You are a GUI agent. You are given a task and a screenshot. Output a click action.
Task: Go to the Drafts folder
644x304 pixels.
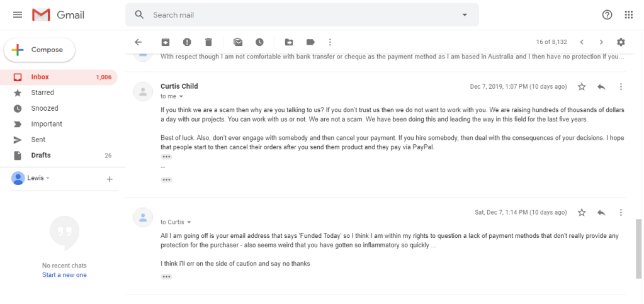click(x=41, y=155)
